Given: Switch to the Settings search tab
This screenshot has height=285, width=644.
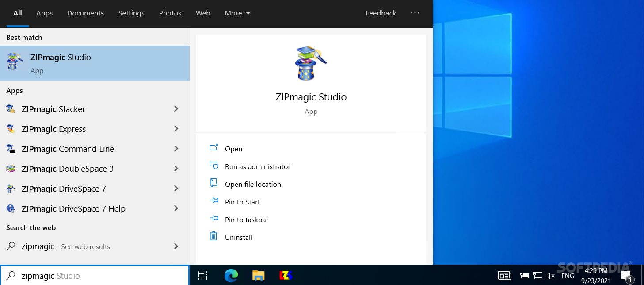Looking at the screenshot, I should point(131,13).
